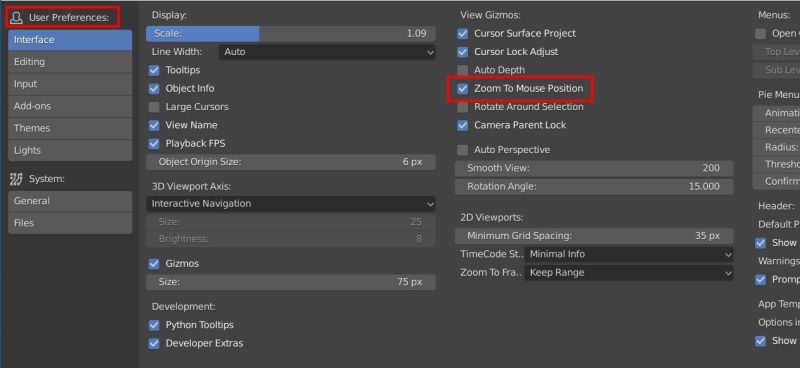
Task: Uncheck Camera Parent Lock
Action: [463, 125]
